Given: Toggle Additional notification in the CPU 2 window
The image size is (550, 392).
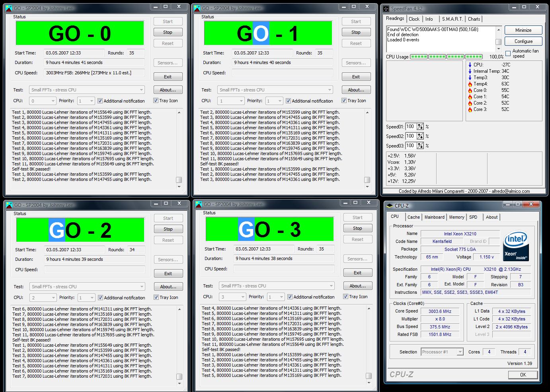Looking at the screenshot, I should tap(100, 298).
